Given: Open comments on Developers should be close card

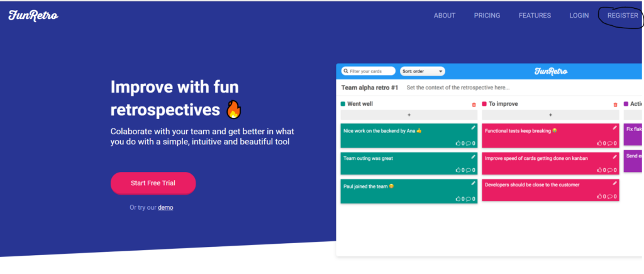Looking at the screenshot, I should 610,197.
